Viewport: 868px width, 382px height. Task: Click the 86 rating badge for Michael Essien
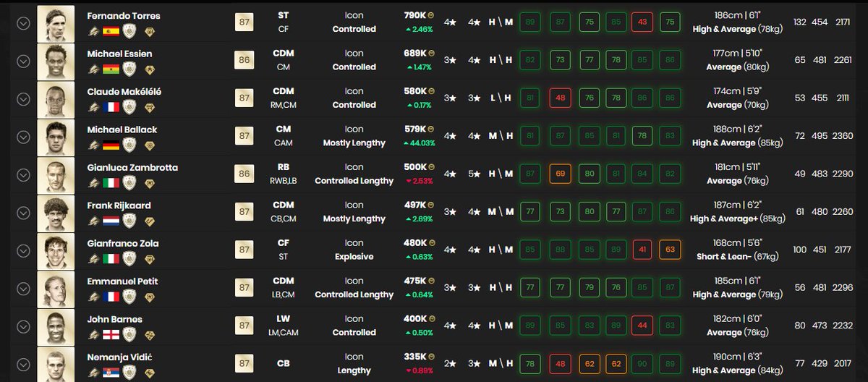coord(244,60)
